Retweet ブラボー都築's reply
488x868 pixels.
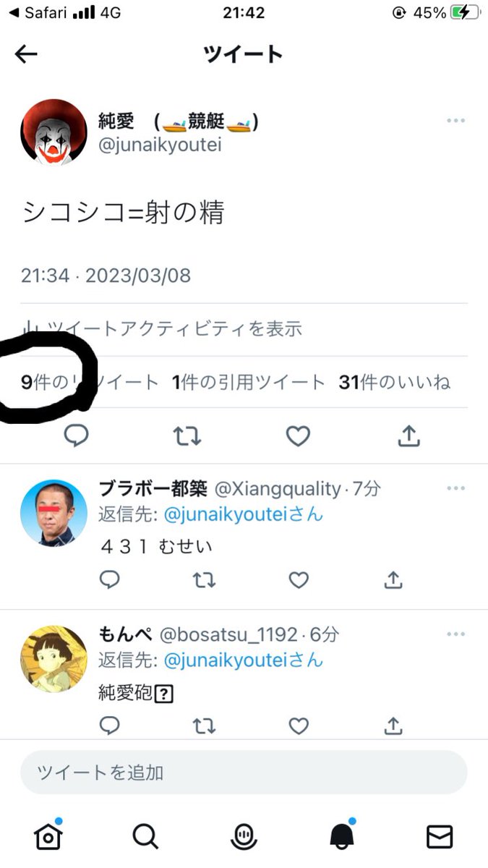[x=205, y=579]
